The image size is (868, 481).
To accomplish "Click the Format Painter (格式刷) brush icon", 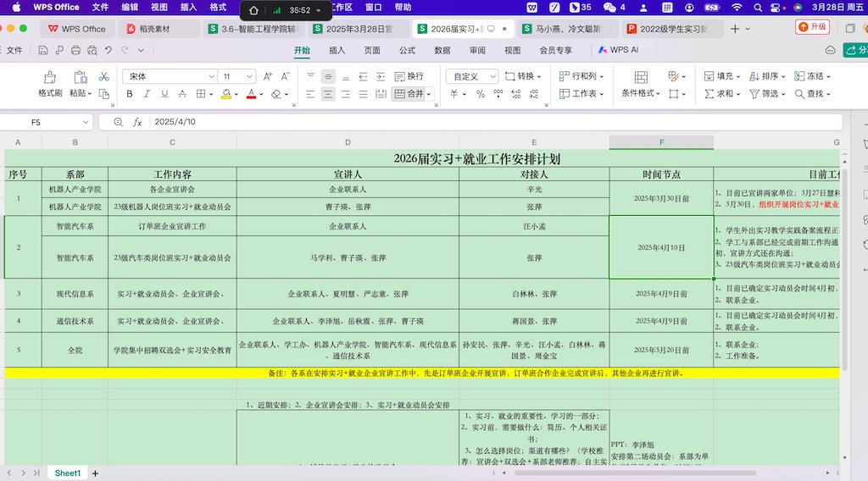I will [x=50, y=77].
